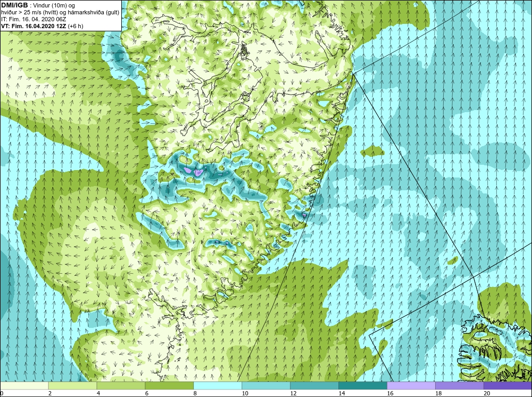Click the legend label '8'
Viewport: 532px width, 397px height.
point(195,393)
